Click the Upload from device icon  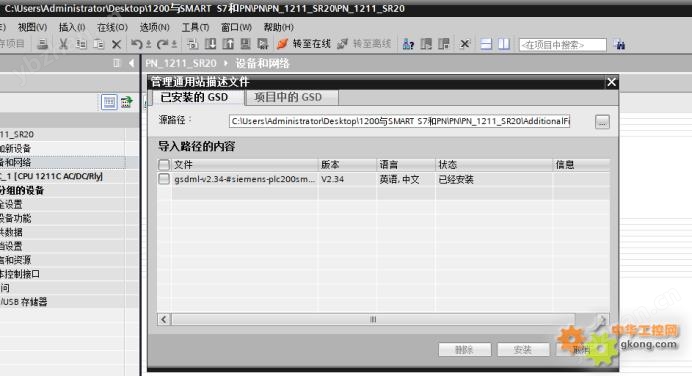tap(228, 44)
